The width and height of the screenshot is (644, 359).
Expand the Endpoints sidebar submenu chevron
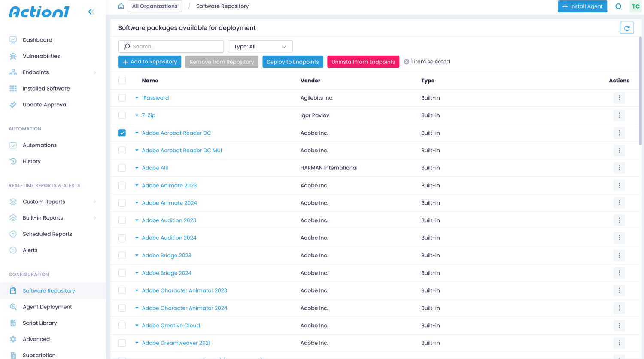(95, 72)
